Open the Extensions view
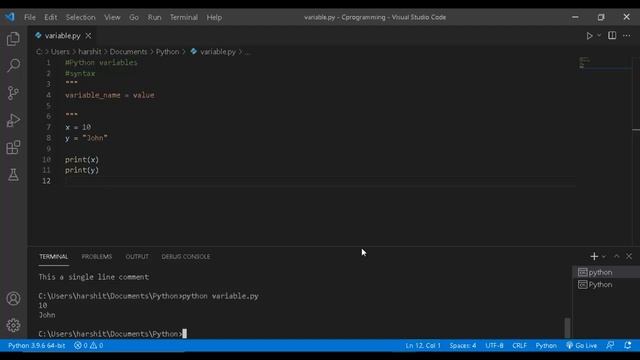Viewport: 640px width, 360px height. [13, 147]
